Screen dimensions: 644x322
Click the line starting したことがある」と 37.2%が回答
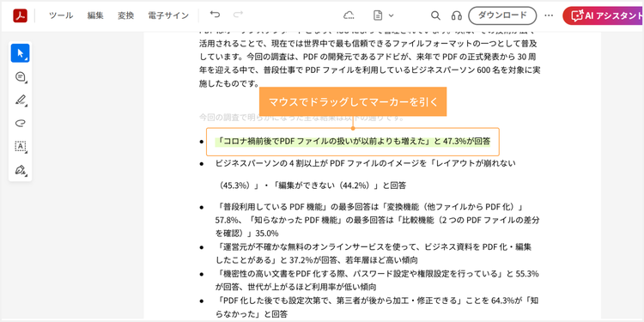click(x=317, y=260)
